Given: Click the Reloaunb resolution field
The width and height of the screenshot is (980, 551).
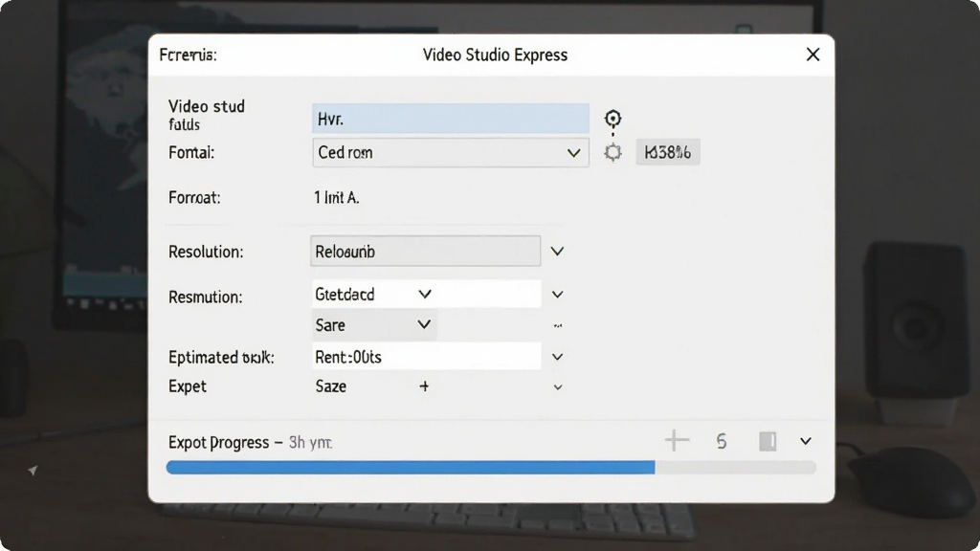Looking at the screenshot, I should 426,252.
